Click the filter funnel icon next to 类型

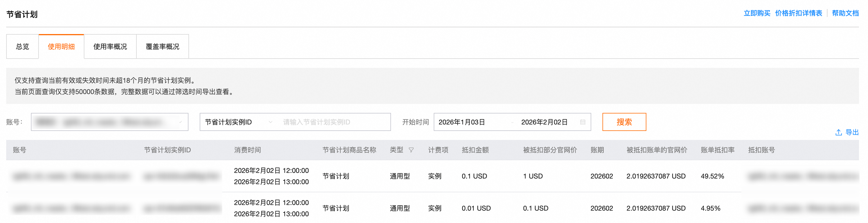pyautogui.click(x=411, y=150)
